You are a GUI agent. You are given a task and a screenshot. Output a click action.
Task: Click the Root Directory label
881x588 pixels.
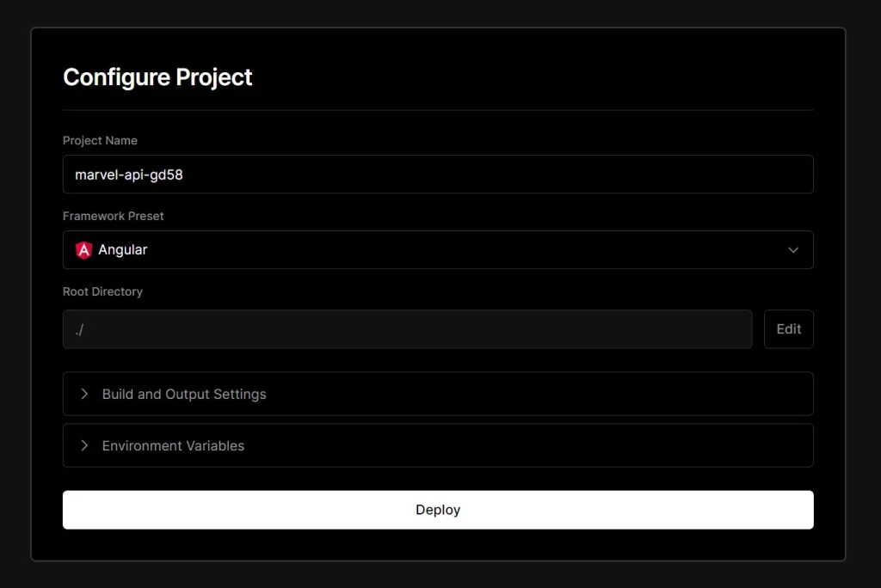coord(102,291)
